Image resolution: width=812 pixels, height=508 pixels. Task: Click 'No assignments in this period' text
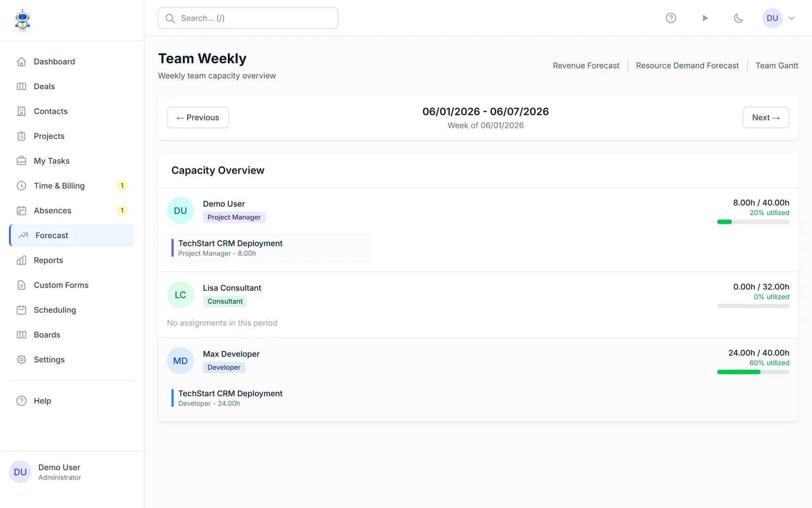pyautogui.click(x=222, y=323)
